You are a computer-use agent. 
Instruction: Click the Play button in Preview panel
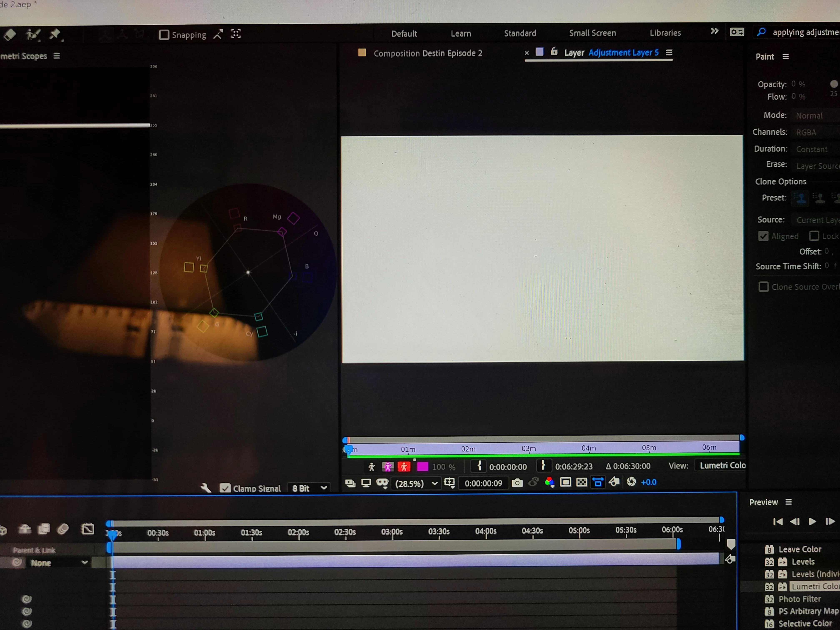click(812, 521)
